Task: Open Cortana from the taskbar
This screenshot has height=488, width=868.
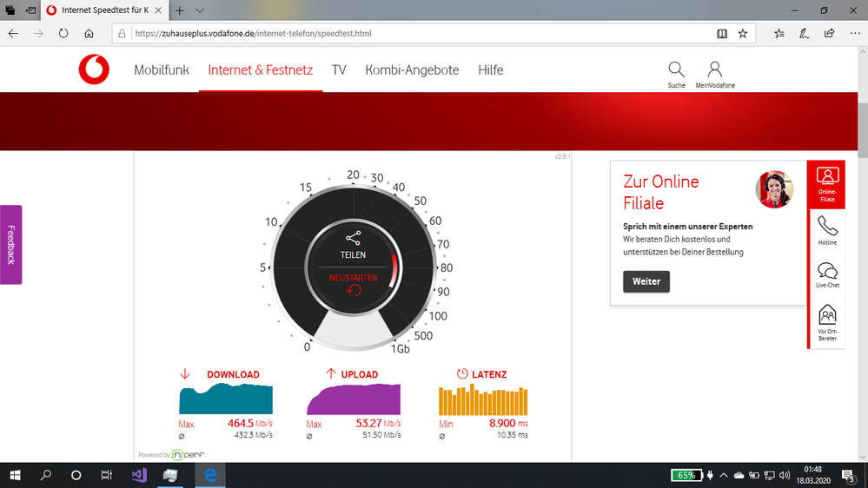Action: [x=76, y=475]
